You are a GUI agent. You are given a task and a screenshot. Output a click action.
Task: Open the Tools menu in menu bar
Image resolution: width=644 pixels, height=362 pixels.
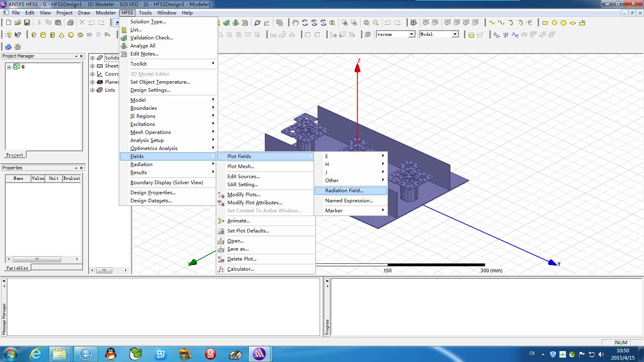tap(145, 12)
